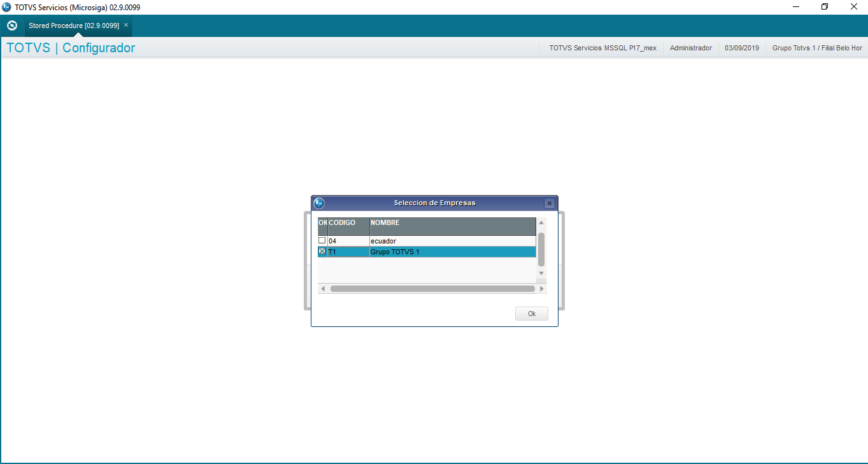This screenshot has height=464, width=868.
Task: Click 'Grupo Totvs 1 / Filial Belo Hor' label
Action: pyautogui.click(x=817, y=48)
